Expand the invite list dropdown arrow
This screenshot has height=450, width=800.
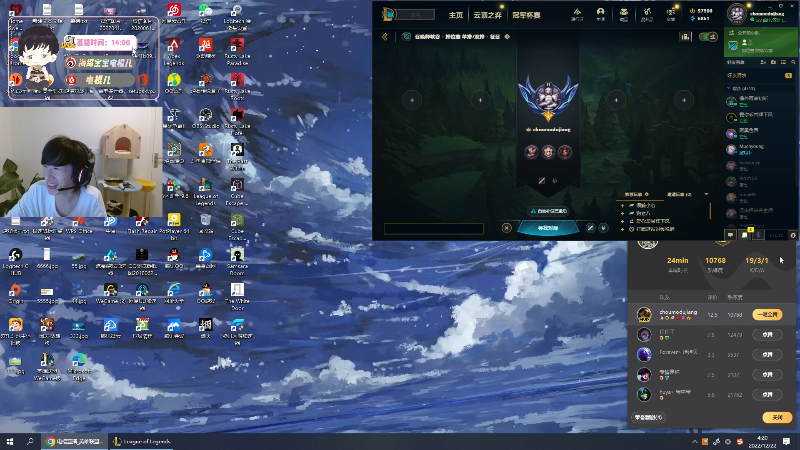pyautogui.click(x=706, y=194)
